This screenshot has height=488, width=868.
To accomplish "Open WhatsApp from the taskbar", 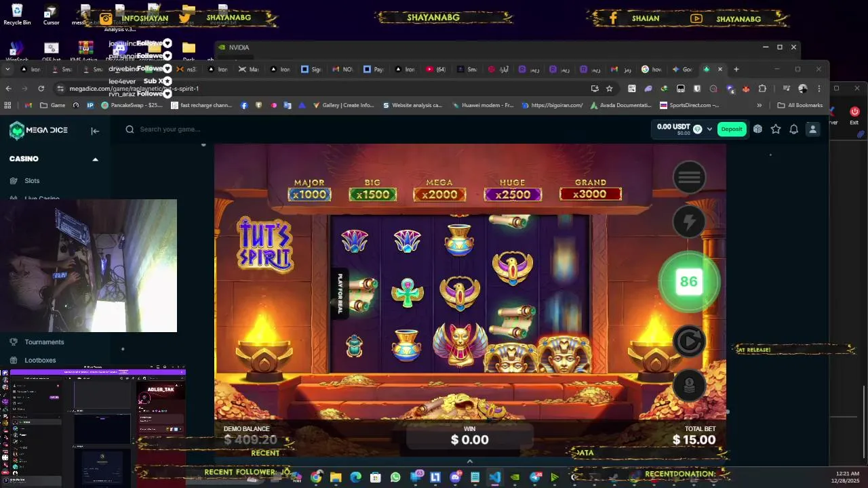I will point(395,478).
